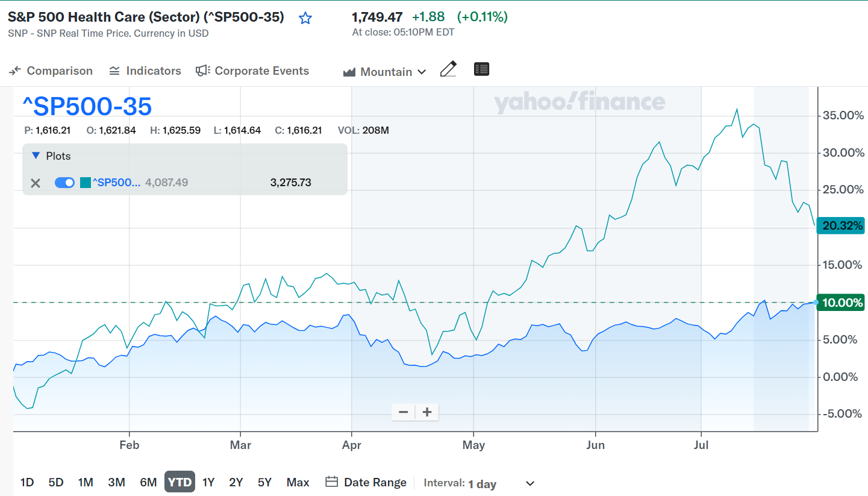The image size is (868, 496).
Task: Open the Date Range picker
Action: tap(366, 482)
